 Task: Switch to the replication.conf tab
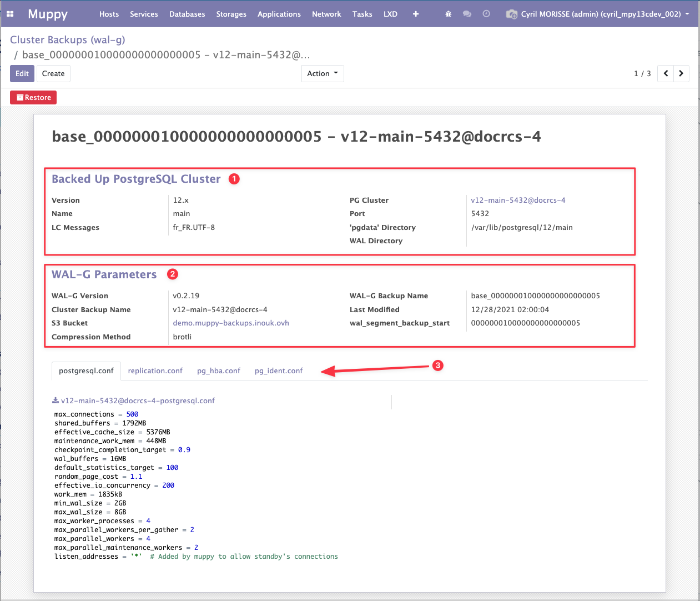point(155,370)
